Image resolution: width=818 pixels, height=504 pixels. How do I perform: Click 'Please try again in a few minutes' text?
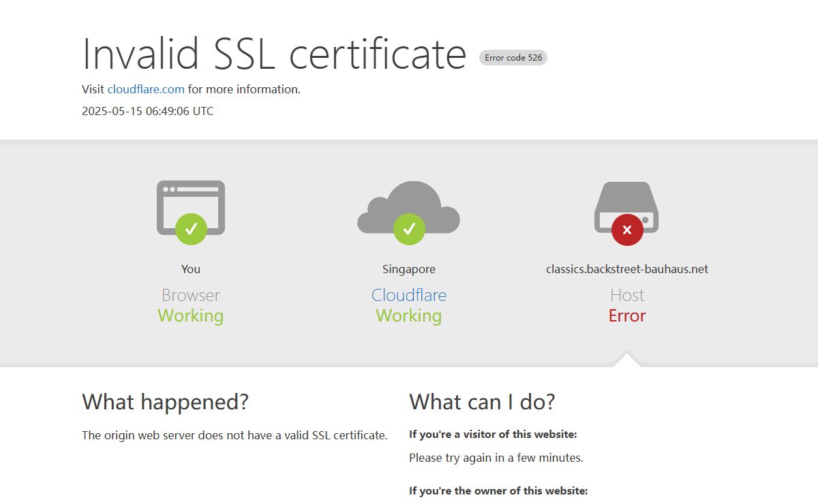tap(496, 458)
